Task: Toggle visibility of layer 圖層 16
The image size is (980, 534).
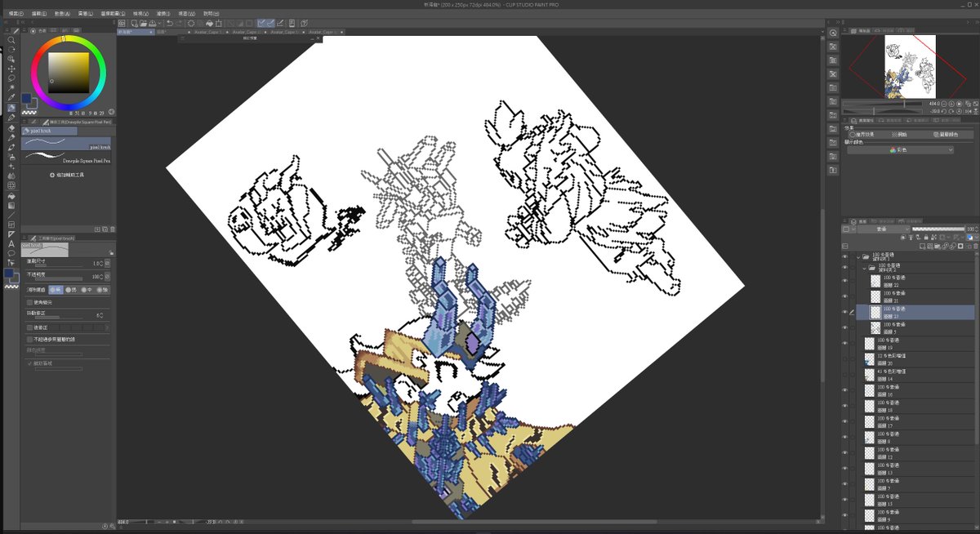Action: pyautogui.click(x=845, y=390)
